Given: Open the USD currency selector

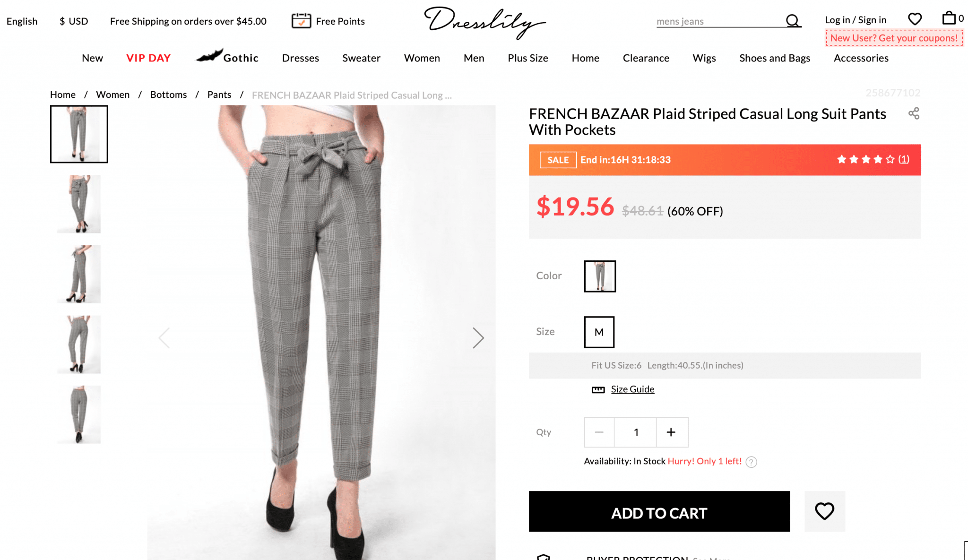Looking at the screenshot, I should (74, 21).
